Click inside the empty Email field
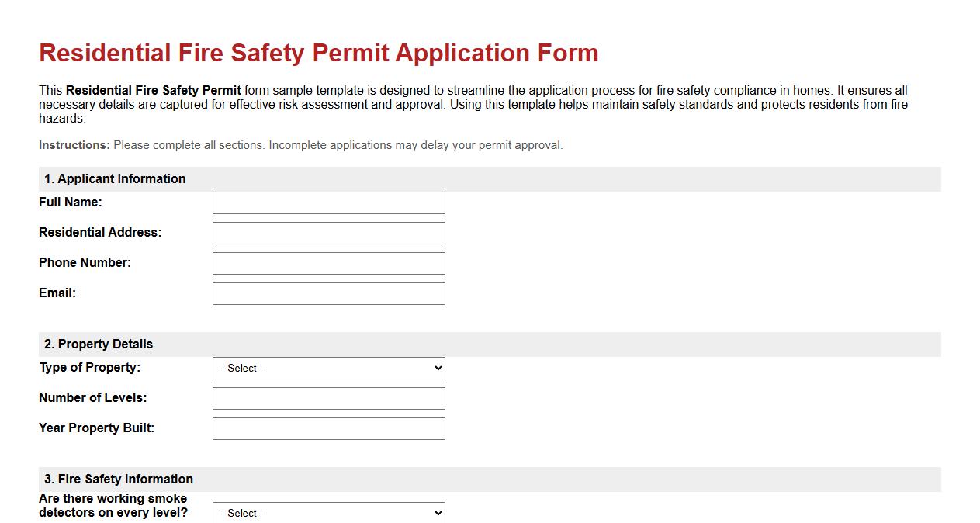This screenshot has height=523, width=980. pos(328,293)
